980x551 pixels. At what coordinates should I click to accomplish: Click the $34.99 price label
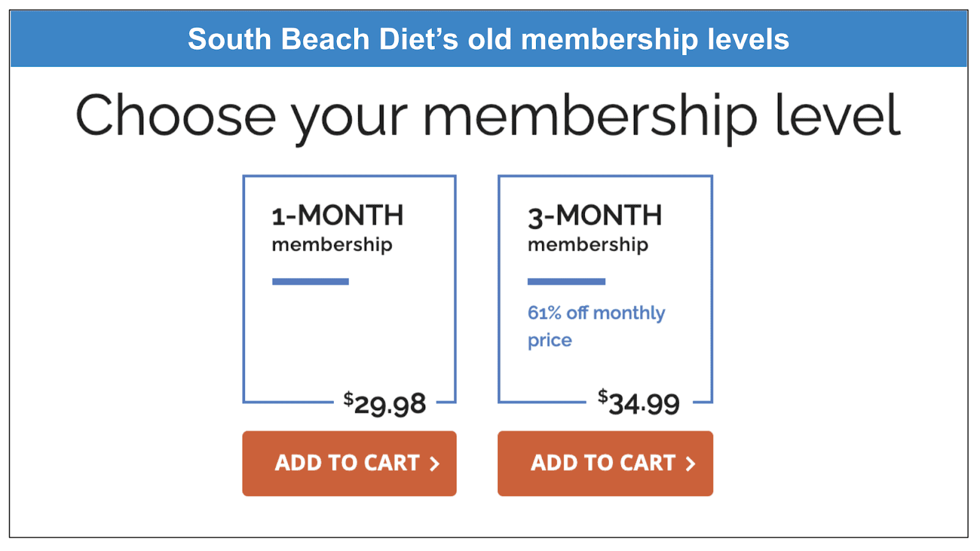click(639, 403)
